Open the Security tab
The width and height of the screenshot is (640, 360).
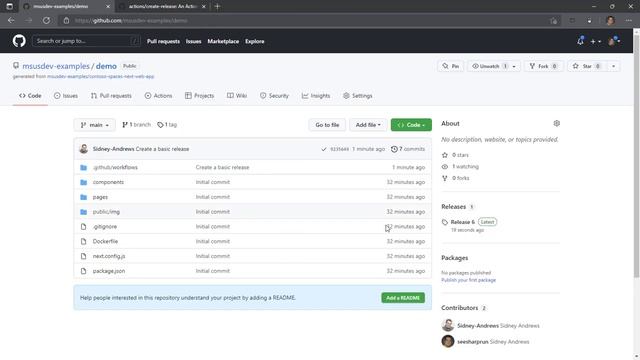[x=274, y=96]
